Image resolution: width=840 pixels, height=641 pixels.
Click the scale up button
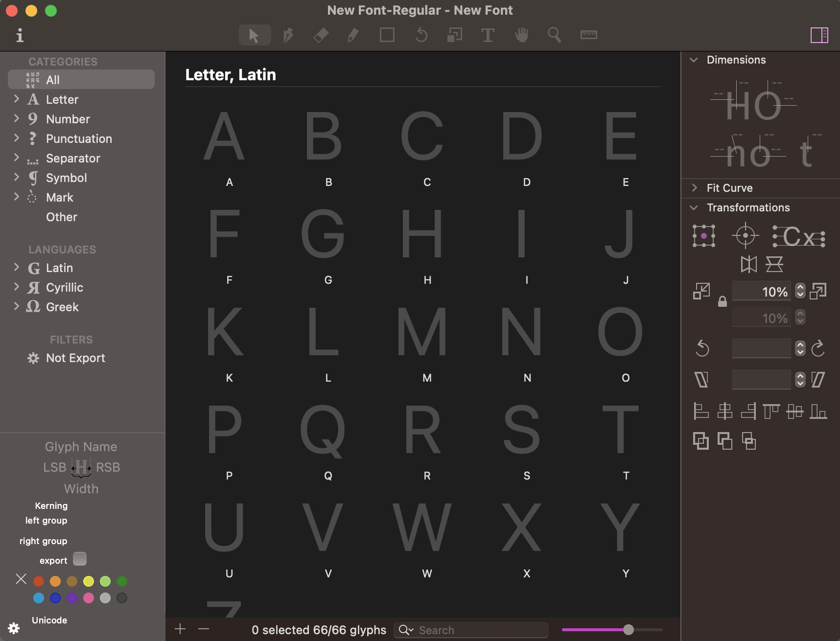(x=818, y=292)
